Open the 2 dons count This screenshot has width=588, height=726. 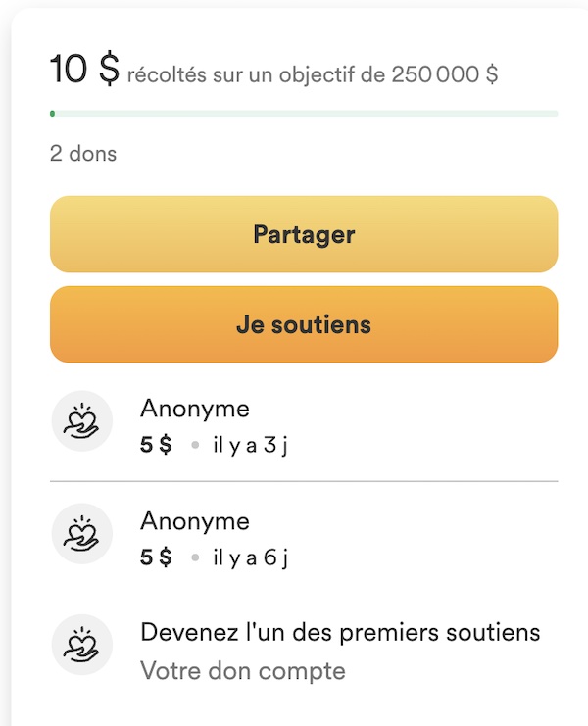coord(83,154)
